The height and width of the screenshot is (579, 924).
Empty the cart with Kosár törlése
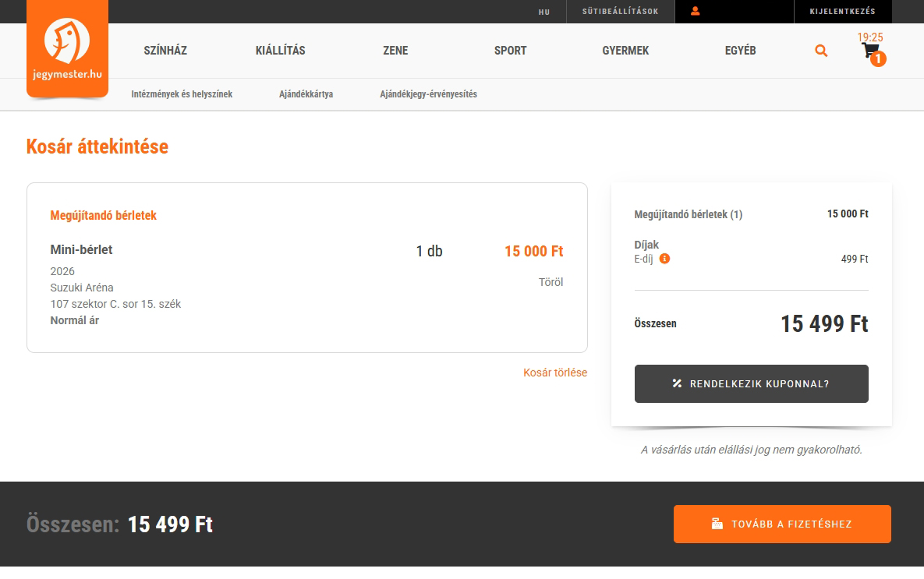(x=555, y=372)
